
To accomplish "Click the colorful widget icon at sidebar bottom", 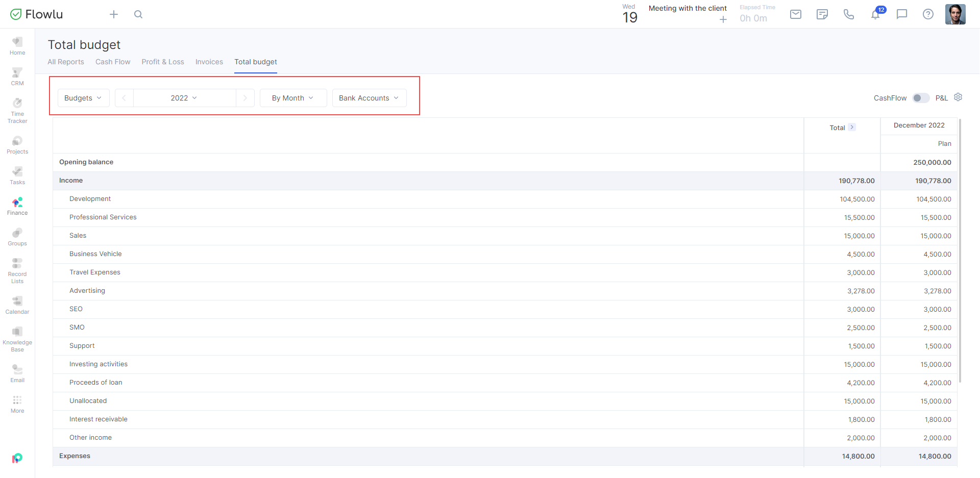I will (17, 458).
